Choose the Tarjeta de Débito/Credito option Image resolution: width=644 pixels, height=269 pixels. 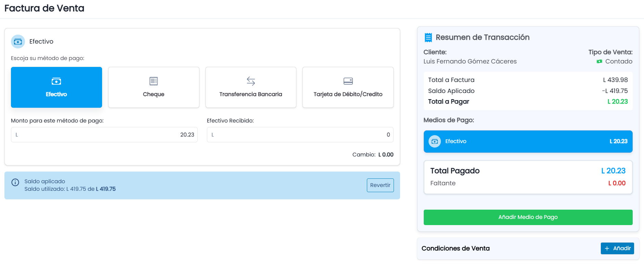coord(348,87)
